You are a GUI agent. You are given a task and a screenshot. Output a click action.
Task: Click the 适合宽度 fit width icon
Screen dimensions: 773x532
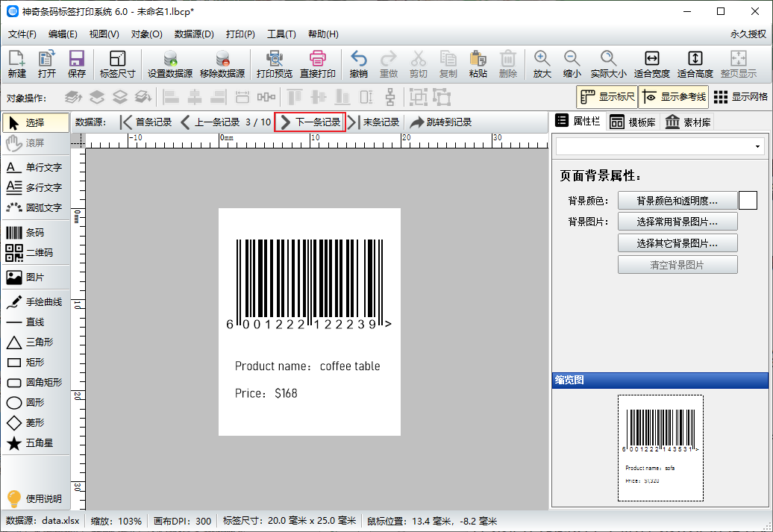click(x=651, y=64)
